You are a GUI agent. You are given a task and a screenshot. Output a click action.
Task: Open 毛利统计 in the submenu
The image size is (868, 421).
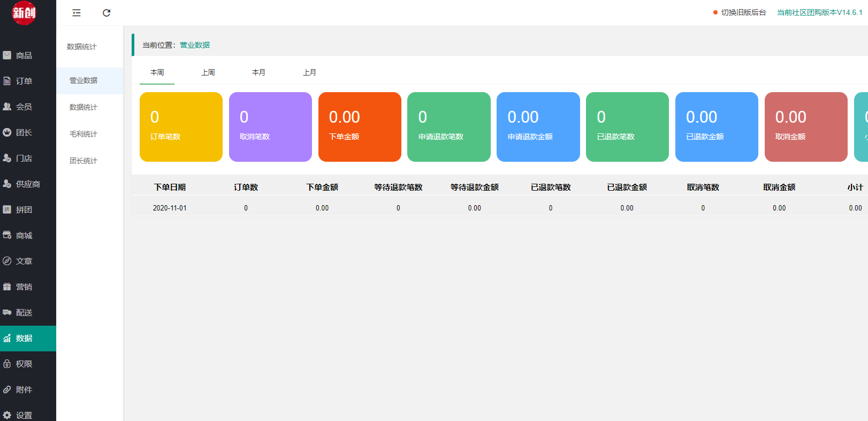[x=83, y=134]
